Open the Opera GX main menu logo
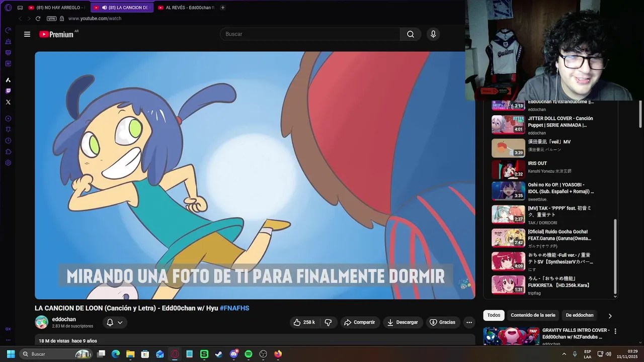The image size is (644, 362). pos(8,8)
